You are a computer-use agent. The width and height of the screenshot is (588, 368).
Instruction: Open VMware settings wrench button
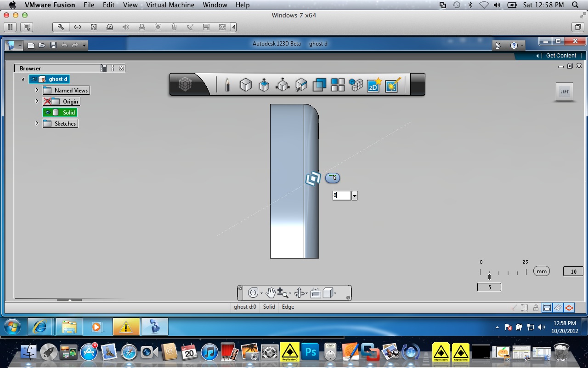tap(61, 27)
